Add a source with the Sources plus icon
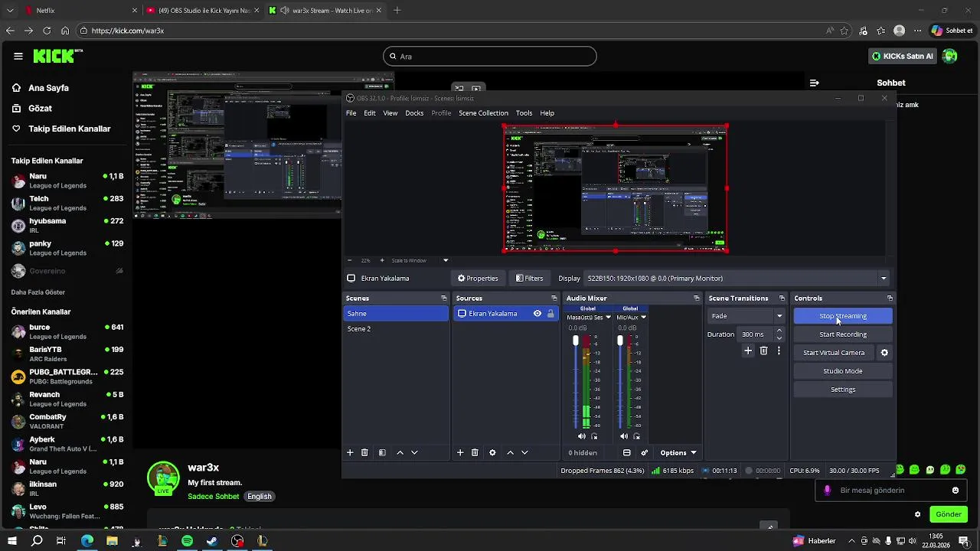The height and width of the screenshot is (551, 980). click(460, 453)
